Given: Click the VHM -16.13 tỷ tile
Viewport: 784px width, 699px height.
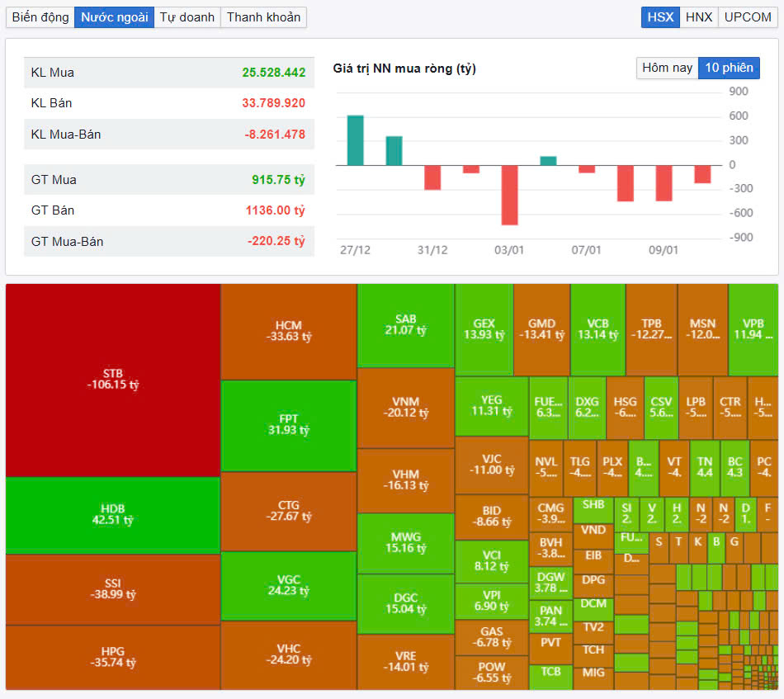Looking at the screenshot, I should (405, 480).
